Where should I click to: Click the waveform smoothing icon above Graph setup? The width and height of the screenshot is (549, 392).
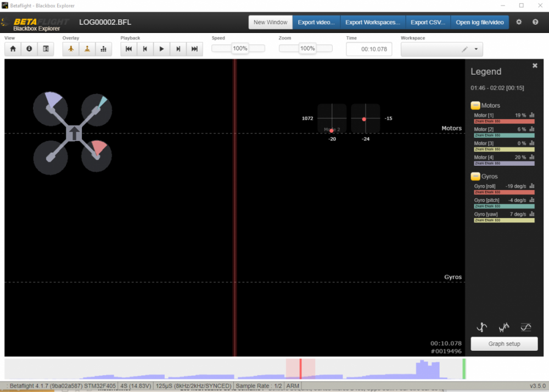pyautogui.click(x=503, y=327)
